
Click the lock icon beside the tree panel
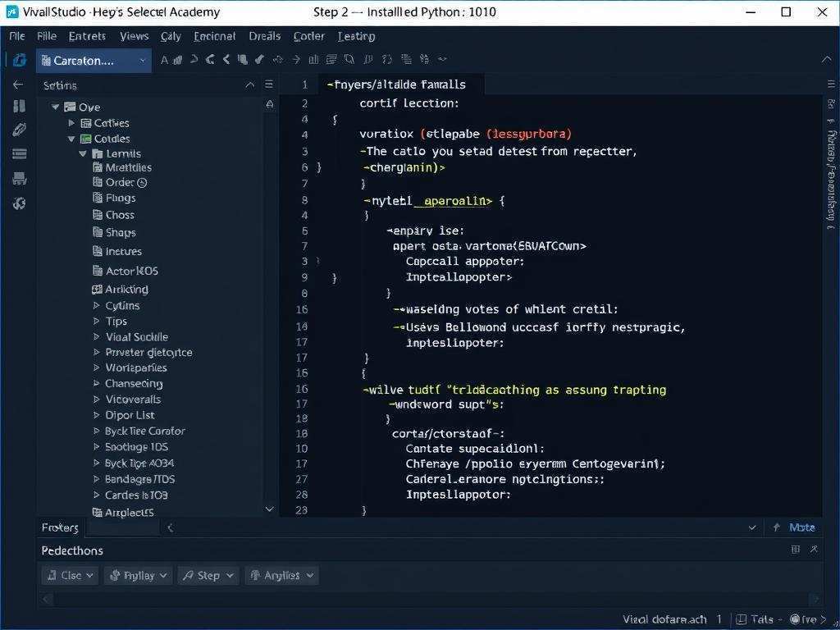pyautogui.click(x=269, y=104)
